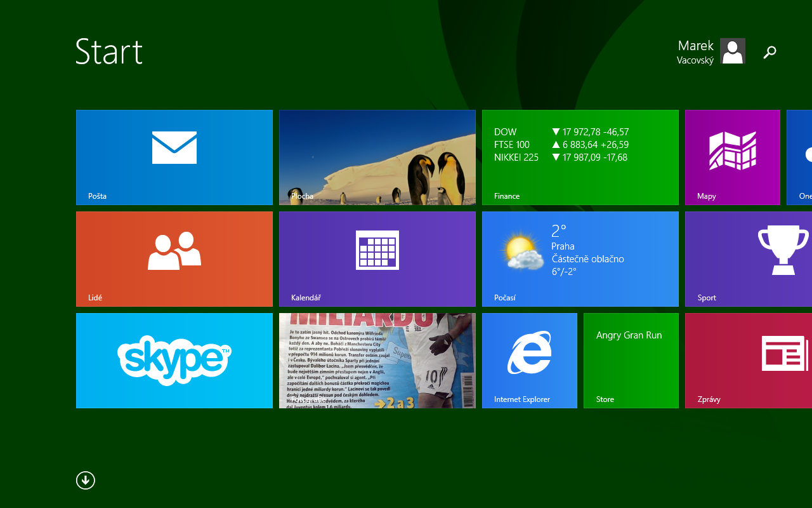
Task: Open the Sport trophy tile
Action: 749,259
